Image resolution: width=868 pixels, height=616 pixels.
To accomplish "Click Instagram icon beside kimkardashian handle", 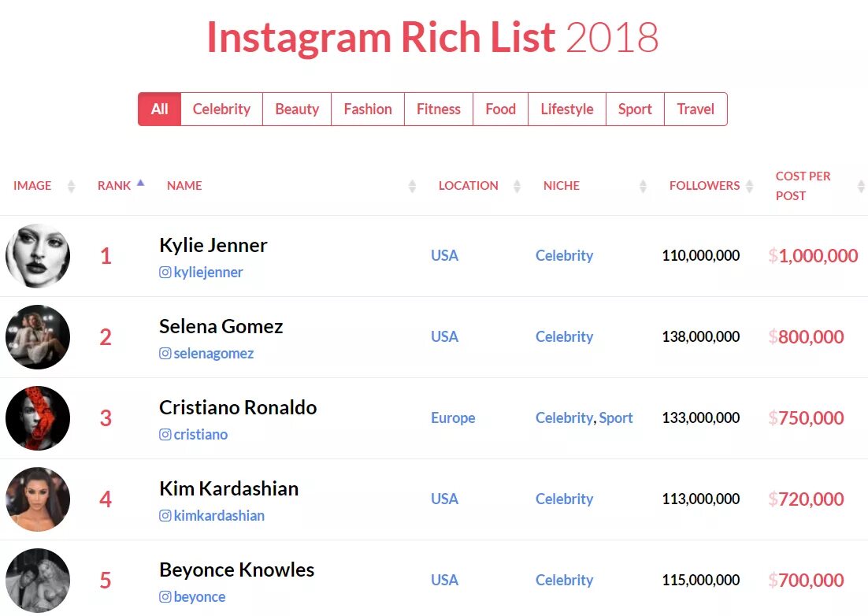I will coord(165,516).
